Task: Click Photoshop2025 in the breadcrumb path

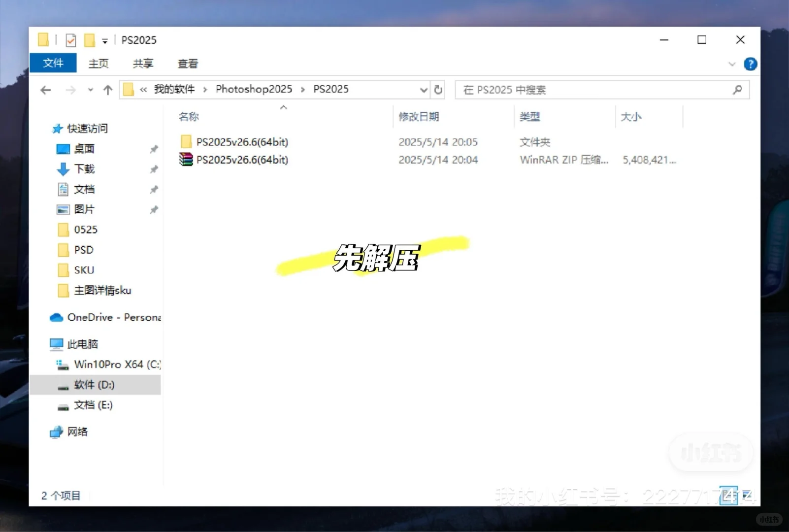Action: tap(254, 89)
